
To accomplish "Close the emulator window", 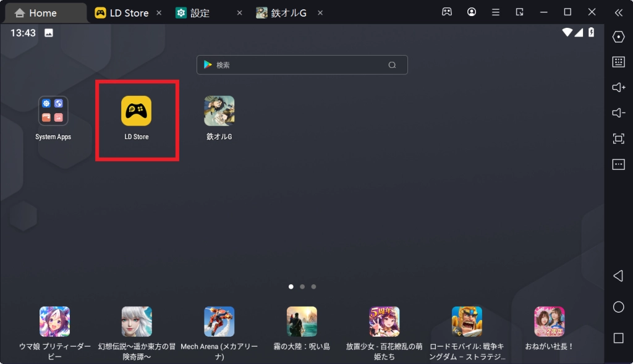I will click(592, 12).
